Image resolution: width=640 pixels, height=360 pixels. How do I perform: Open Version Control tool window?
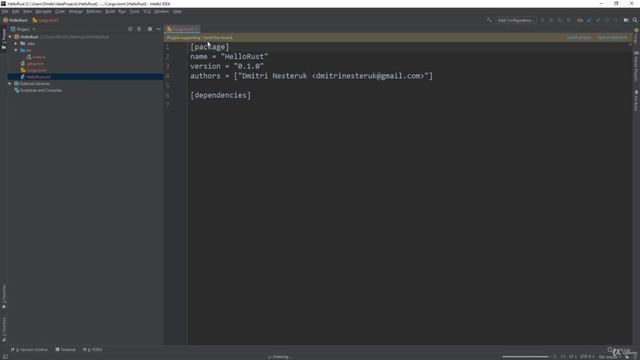(29, 350)
